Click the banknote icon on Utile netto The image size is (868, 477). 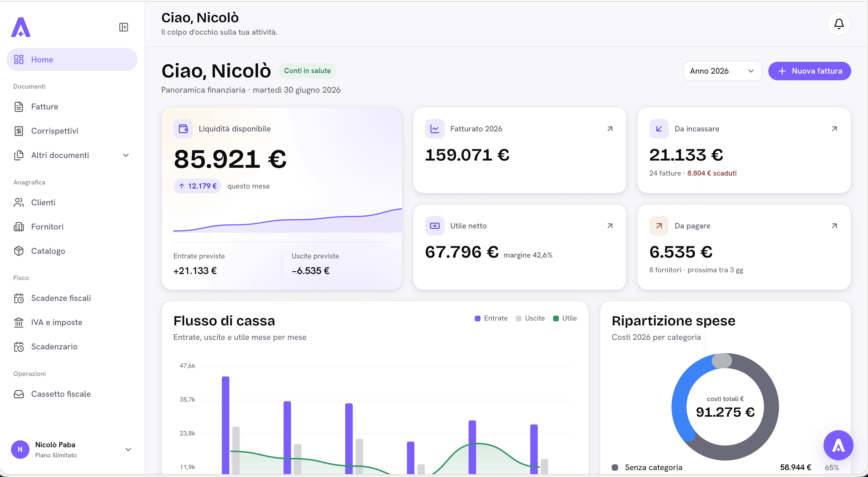click(x=435, y=226)
